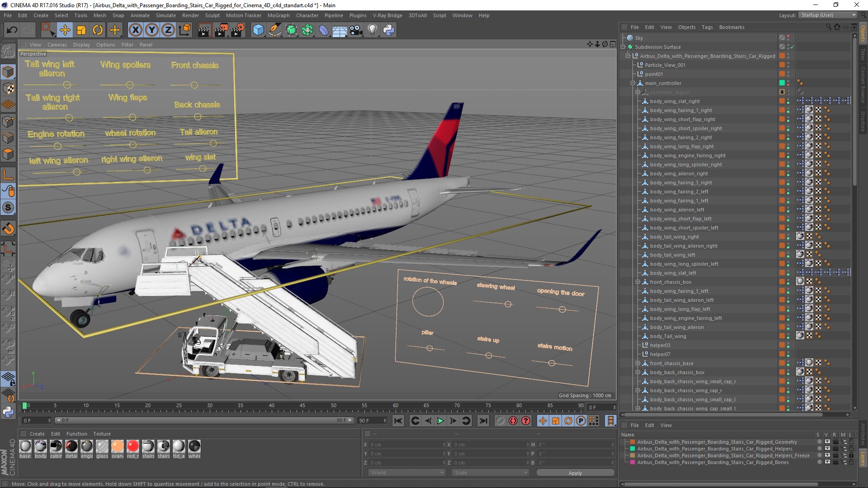This screenshot has width=868, height=488.
Task: Open material manager Texture menu
Action: point(102,434)
